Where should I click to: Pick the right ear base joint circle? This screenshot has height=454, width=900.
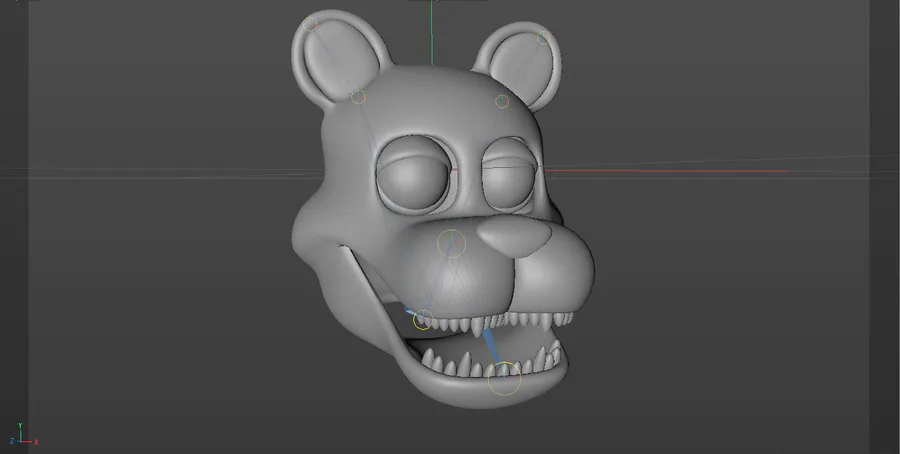tap(502, 102)
